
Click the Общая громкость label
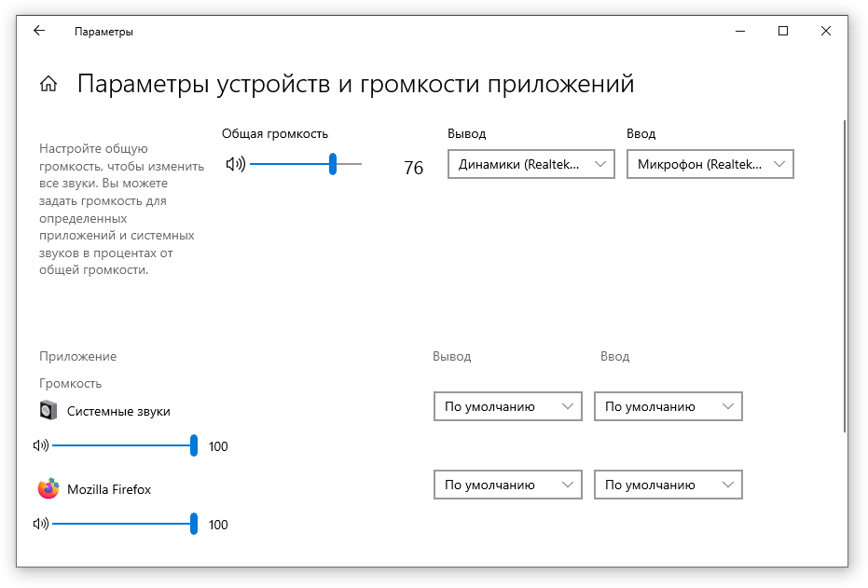(275, 134)
